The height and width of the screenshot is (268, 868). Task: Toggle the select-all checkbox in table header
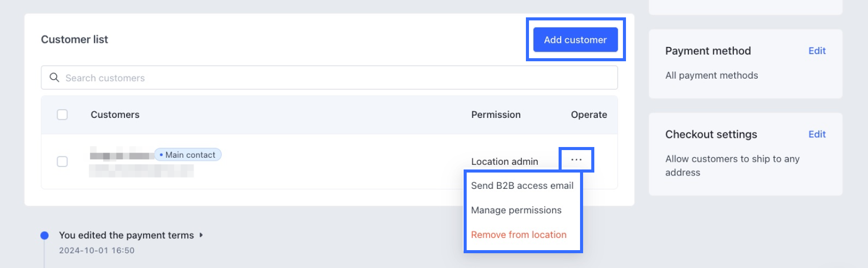coord(62,115)
